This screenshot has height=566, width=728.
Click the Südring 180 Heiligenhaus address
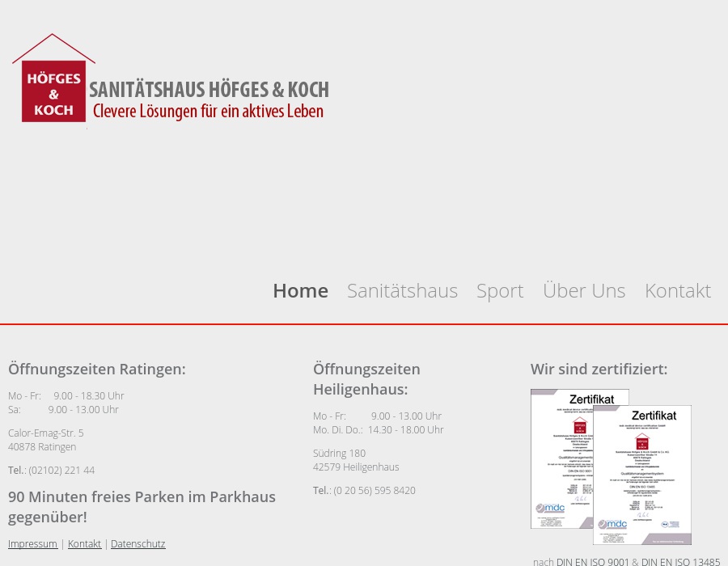[x=355, y=460]
